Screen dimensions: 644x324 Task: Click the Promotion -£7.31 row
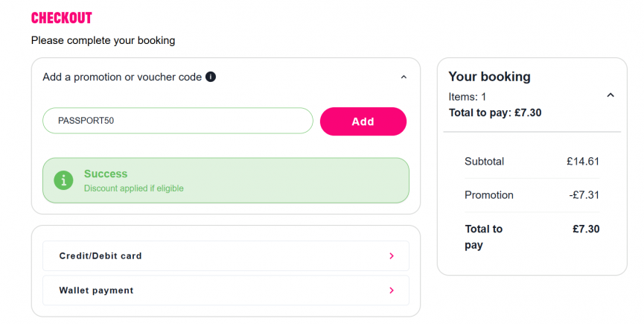(532, 195)
